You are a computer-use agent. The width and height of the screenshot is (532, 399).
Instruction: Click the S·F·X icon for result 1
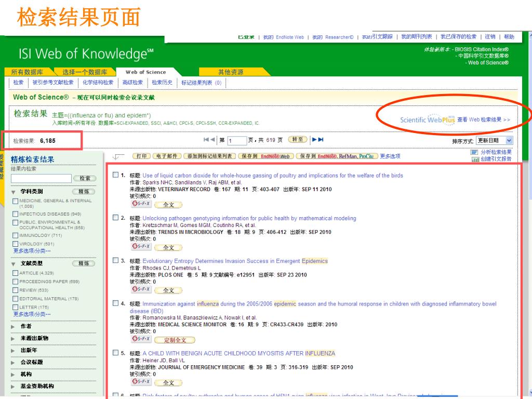(x=141, y=204)
